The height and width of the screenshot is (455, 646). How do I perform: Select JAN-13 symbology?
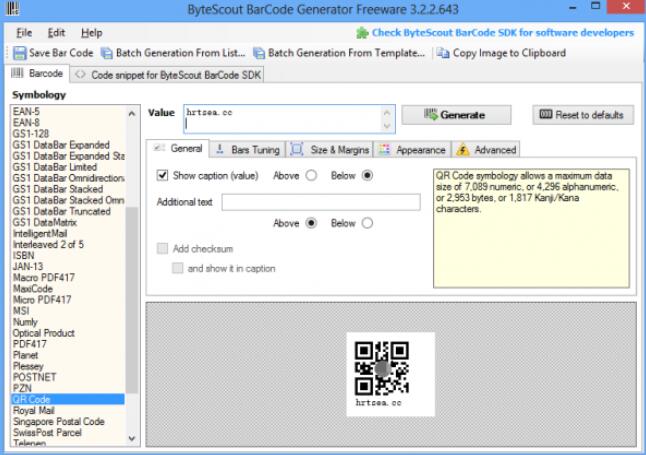[x=28, y=267]
